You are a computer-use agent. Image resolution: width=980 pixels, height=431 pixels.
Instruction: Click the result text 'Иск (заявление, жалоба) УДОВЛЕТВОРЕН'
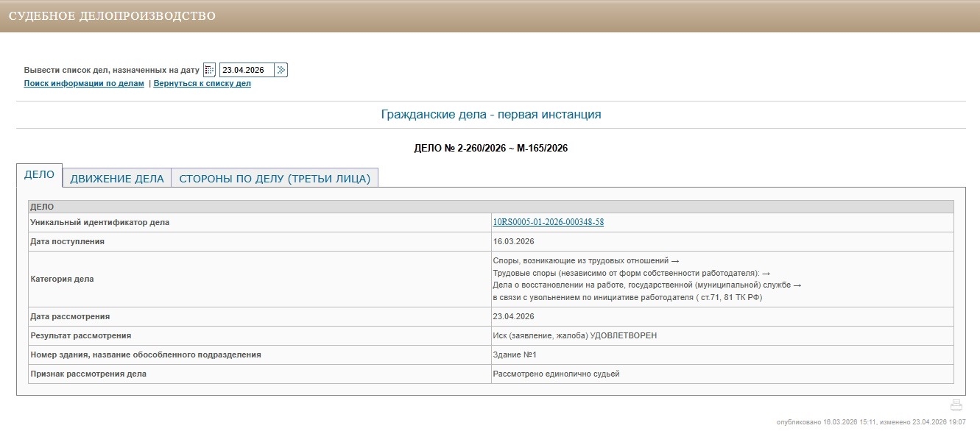point(574,335)
